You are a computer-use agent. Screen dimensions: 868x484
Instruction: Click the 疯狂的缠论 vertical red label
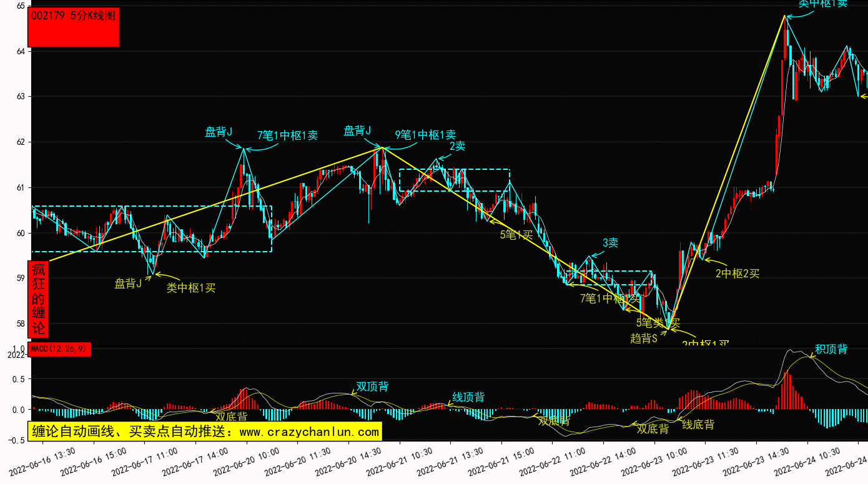pyautogui.click(x=39, y=299)
